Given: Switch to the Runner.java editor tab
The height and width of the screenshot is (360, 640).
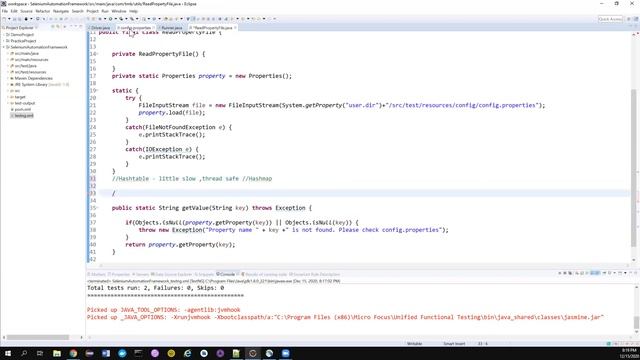Looking at the screenshot, I should click(x=171, y=28).
